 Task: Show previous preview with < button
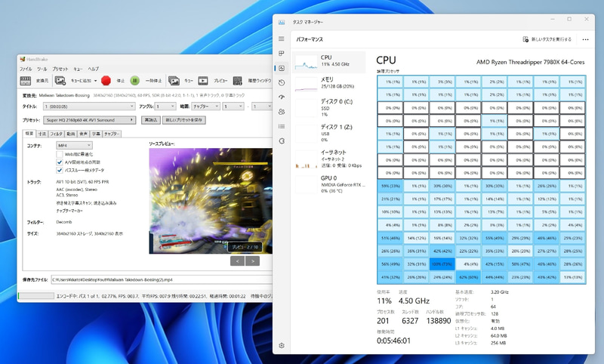click(237, 261)
